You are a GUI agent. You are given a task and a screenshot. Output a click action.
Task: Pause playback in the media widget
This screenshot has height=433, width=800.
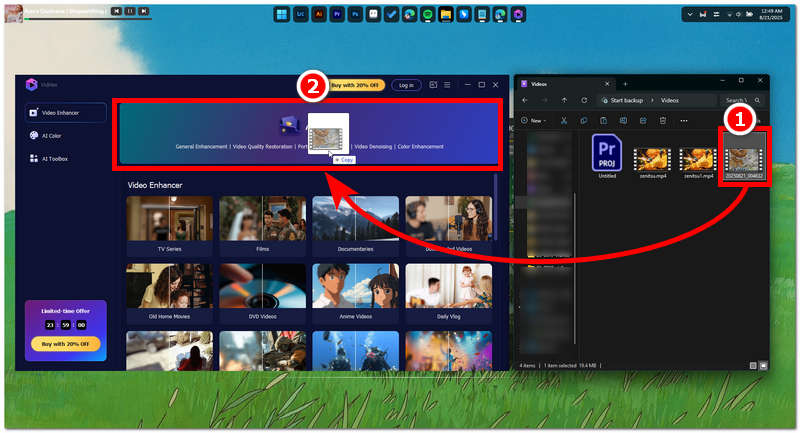pyautogui.click(x=130, y=11)
